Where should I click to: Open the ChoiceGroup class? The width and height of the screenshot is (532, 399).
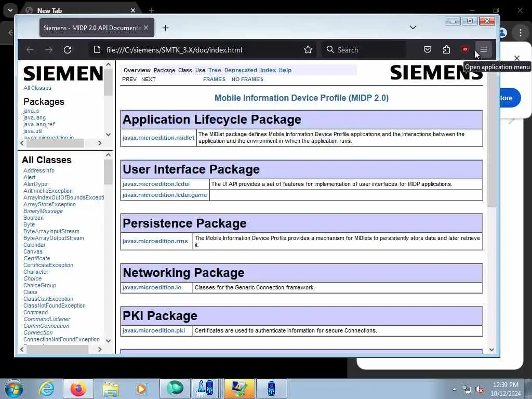tap(39, 285)
